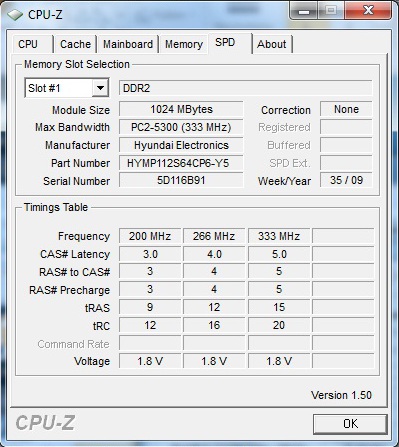Close the CPU-Z window

[368, 11]
